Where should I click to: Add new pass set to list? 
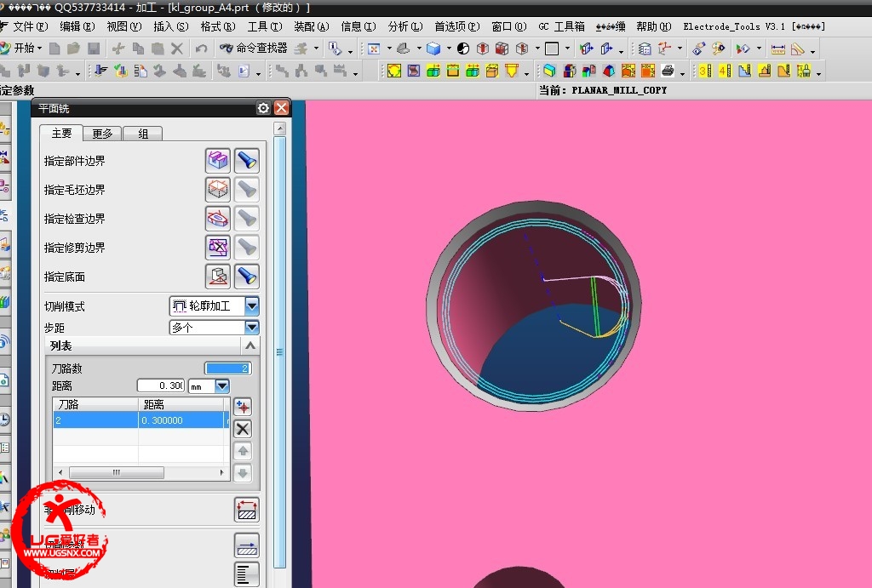[x=243, y=407]
